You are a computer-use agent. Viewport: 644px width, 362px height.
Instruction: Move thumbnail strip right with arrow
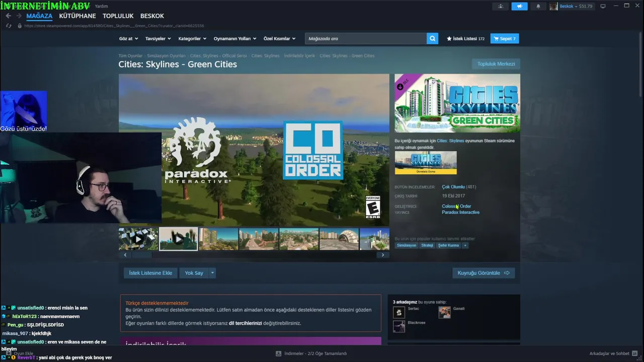tap(383, 255)
